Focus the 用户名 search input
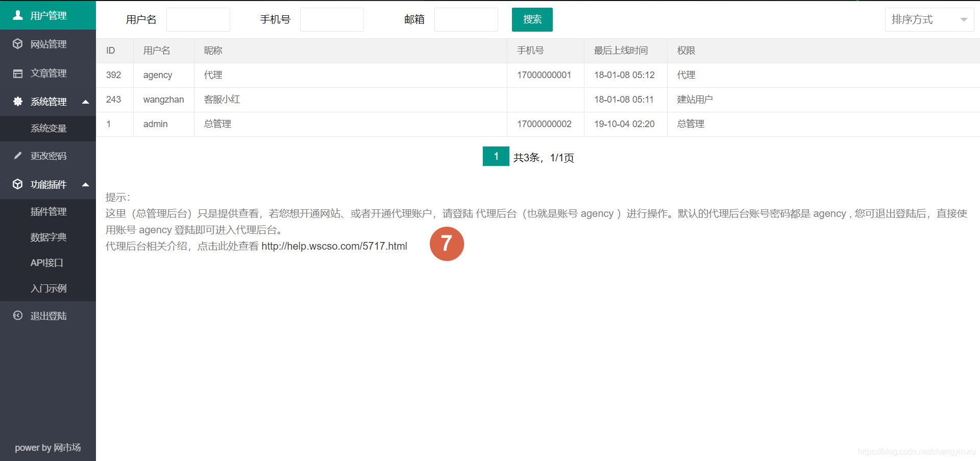Screen dimensions: 980x461 point(198,19)
